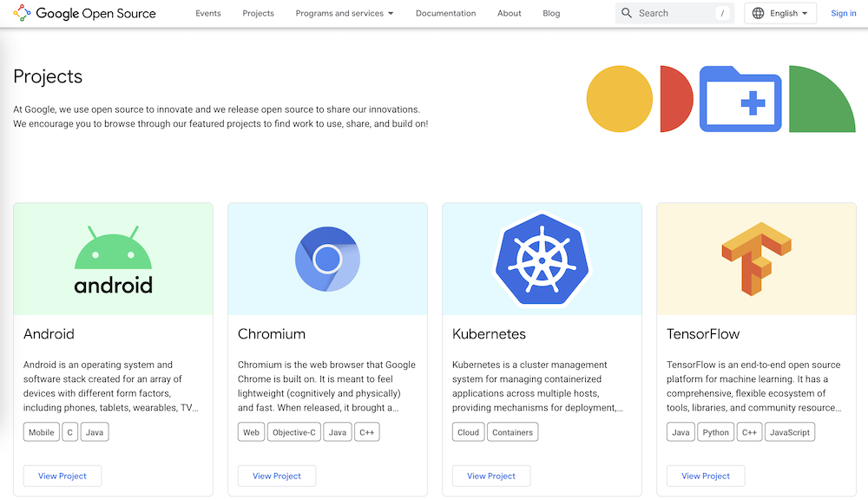Select the Objective-C tag
The height and width of the screenshot is (500, 868).
(x=294, y=432)
